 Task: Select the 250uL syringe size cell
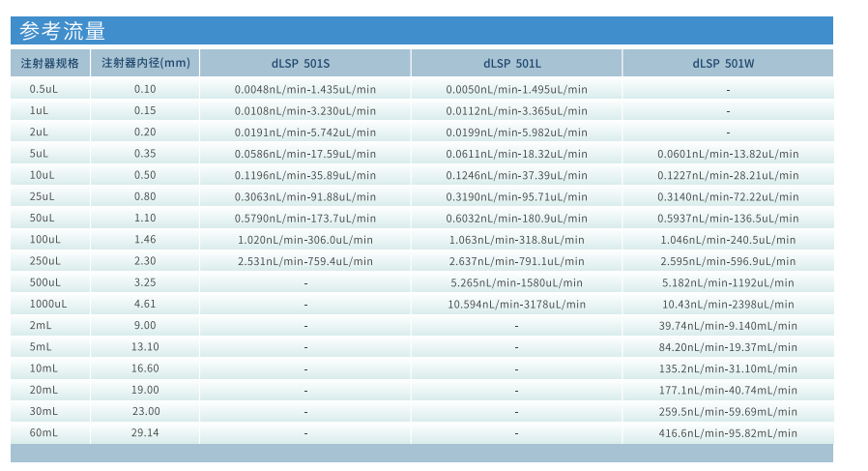(43, 261)
